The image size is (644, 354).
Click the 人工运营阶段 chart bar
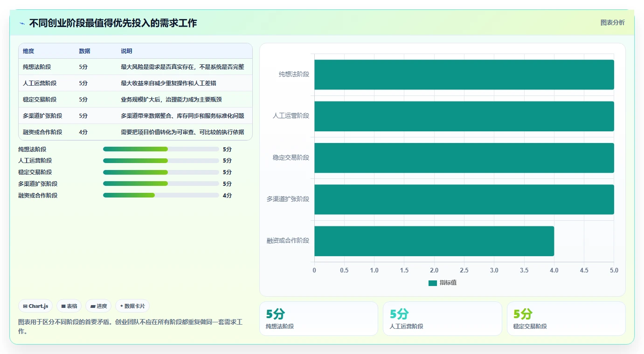464,116
